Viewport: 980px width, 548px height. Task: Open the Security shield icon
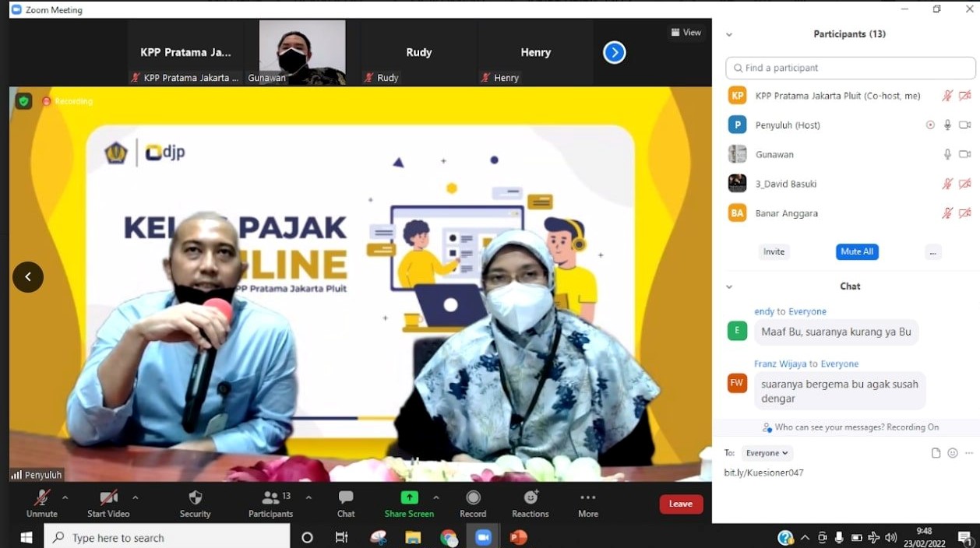pos(195,498)
